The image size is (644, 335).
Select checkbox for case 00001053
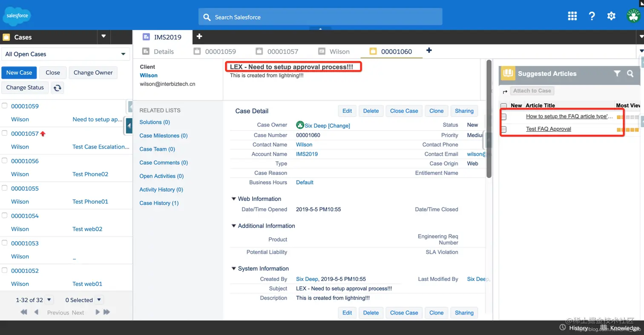[x=5, y=243]
